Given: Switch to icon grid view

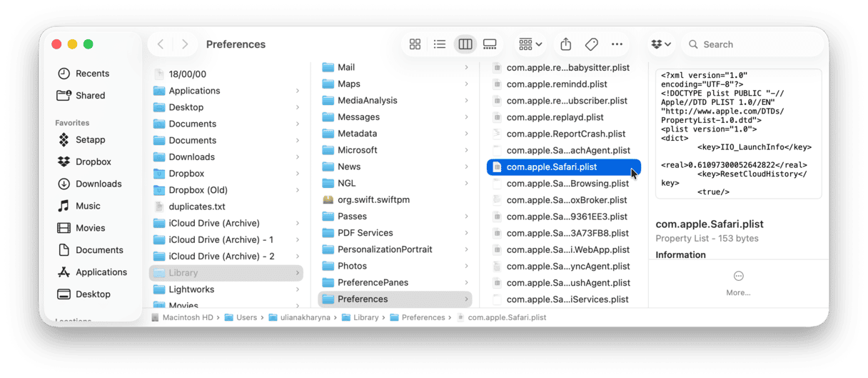Looking at the screenshot, I should (415, 44).
